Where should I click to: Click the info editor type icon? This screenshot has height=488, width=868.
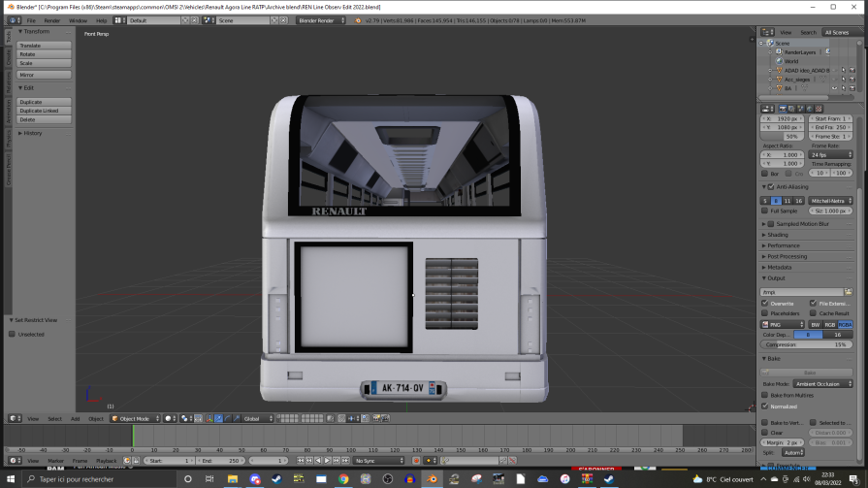pos(13,20)
